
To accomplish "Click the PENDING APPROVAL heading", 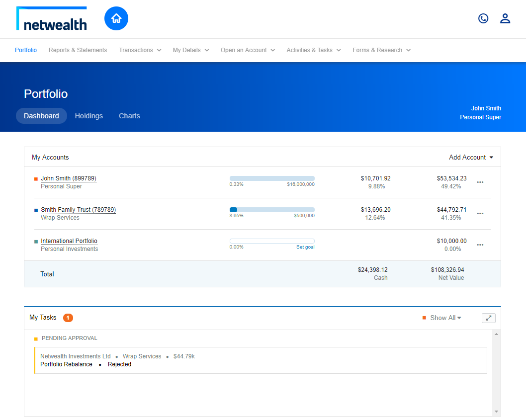I will coord(70,338).
